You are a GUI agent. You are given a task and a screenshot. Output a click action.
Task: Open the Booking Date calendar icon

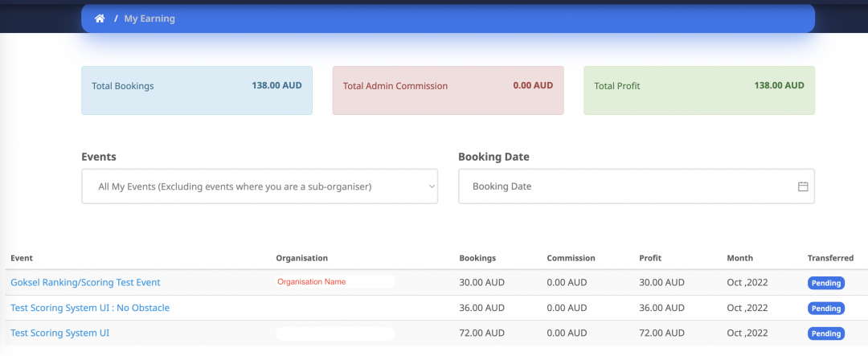(x=803, y=186)
